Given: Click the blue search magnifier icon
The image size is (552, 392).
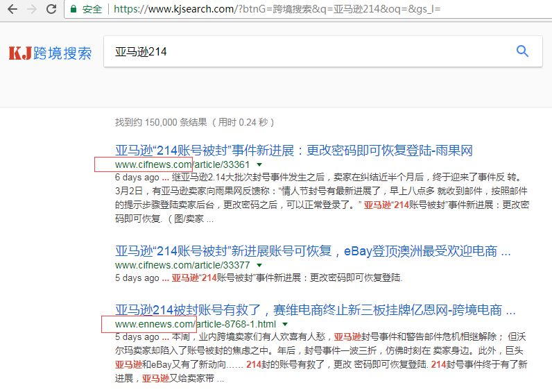Looking at the screenshot, I should pyautogui.click(x=522, y=51).
